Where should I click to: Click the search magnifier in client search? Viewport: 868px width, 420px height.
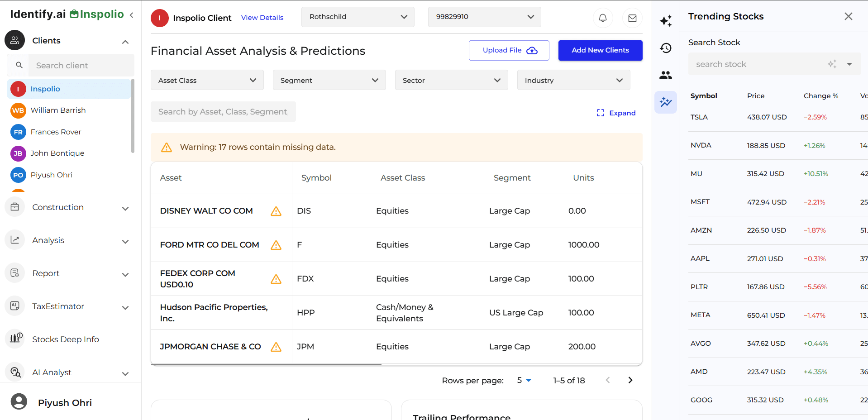(19, 65)
